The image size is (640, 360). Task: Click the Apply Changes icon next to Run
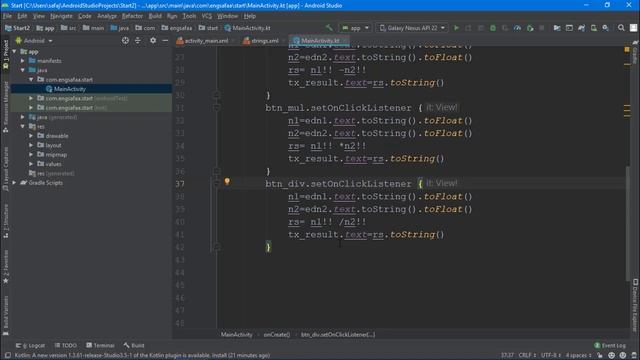tap(469, 28)
